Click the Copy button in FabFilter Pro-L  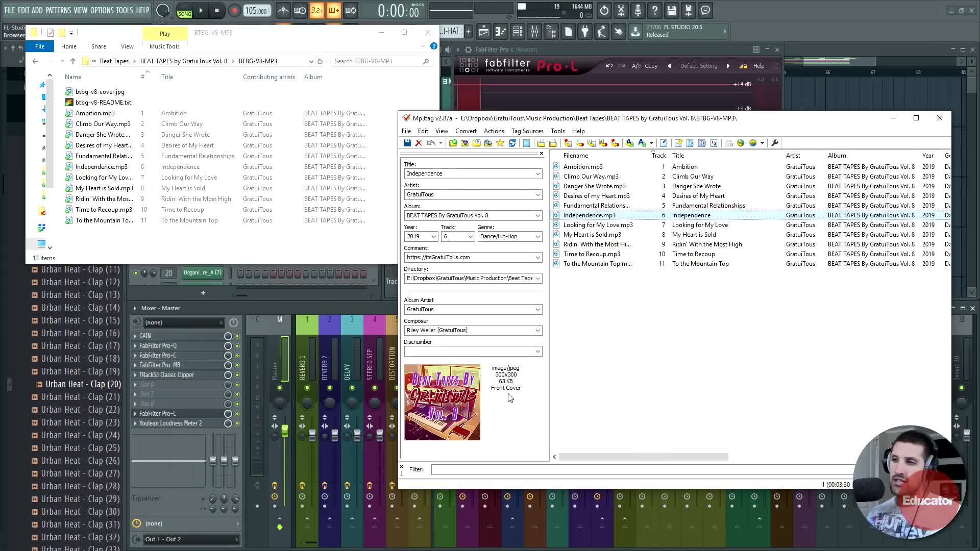click(651, 66)
